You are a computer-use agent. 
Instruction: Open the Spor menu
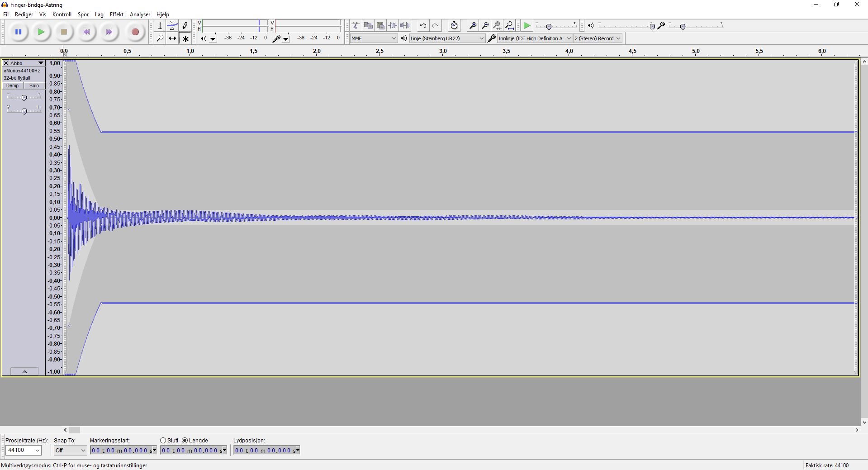(83, 14)
